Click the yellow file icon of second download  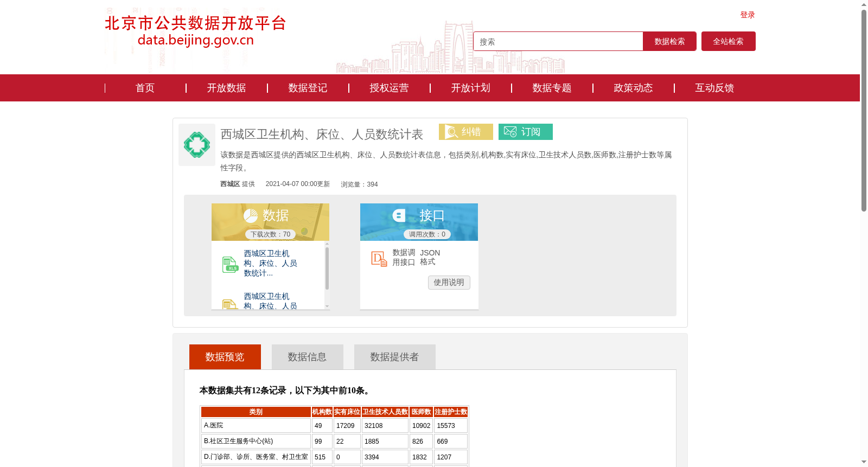point(230,304)
